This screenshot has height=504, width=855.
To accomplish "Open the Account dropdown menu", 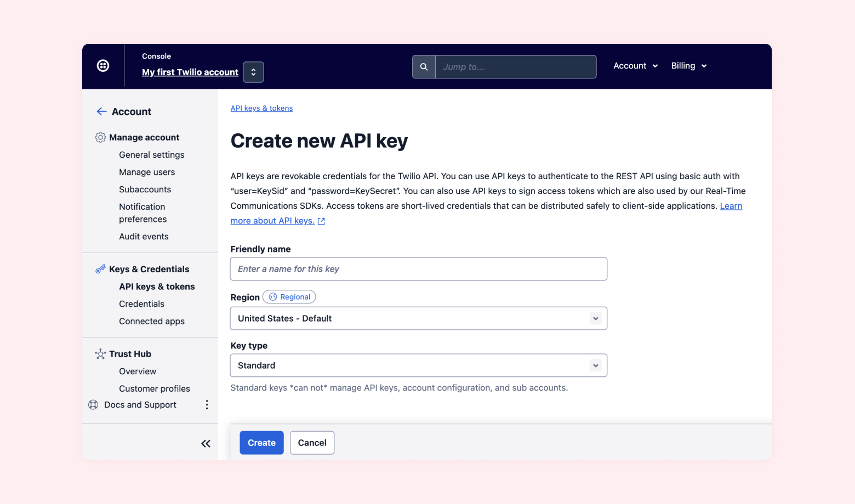I will click(636, 66).
